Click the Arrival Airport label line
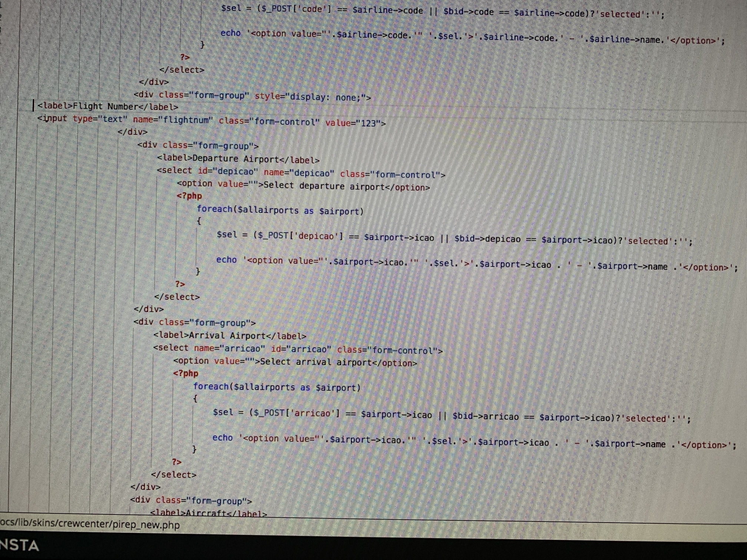Image resolution: width=747 pixels, height=560 pixels. (230, 336)
